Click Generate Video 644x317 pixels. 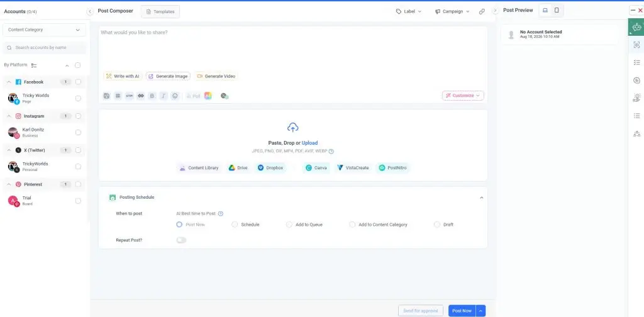pyautogui.click(x=216, y=76)
